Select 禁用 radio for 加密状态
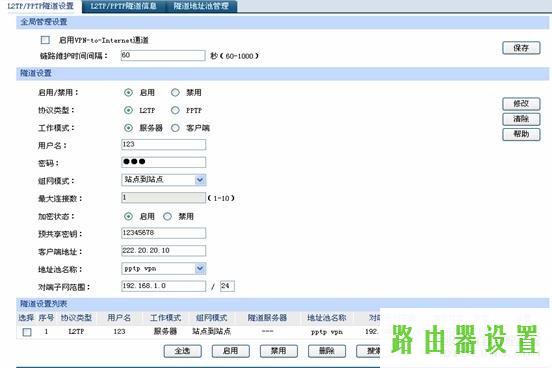552x368 pixels. pyautogui.click(x=167, y=216)
